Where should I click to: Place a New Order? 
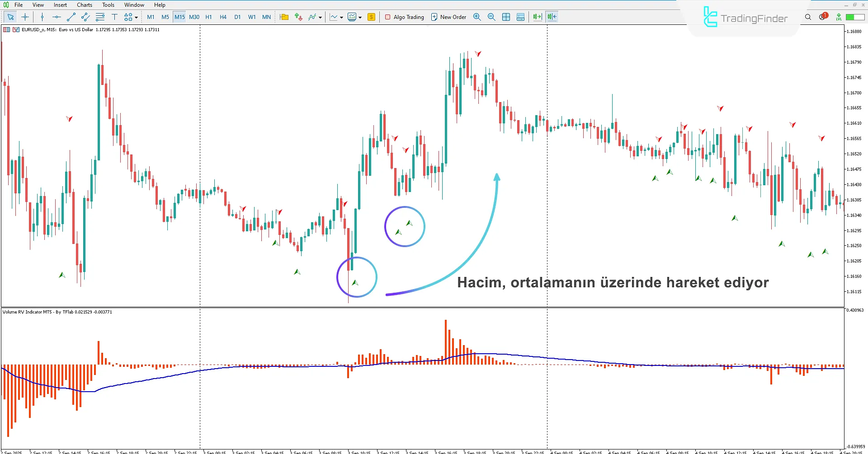pos(448,17)
